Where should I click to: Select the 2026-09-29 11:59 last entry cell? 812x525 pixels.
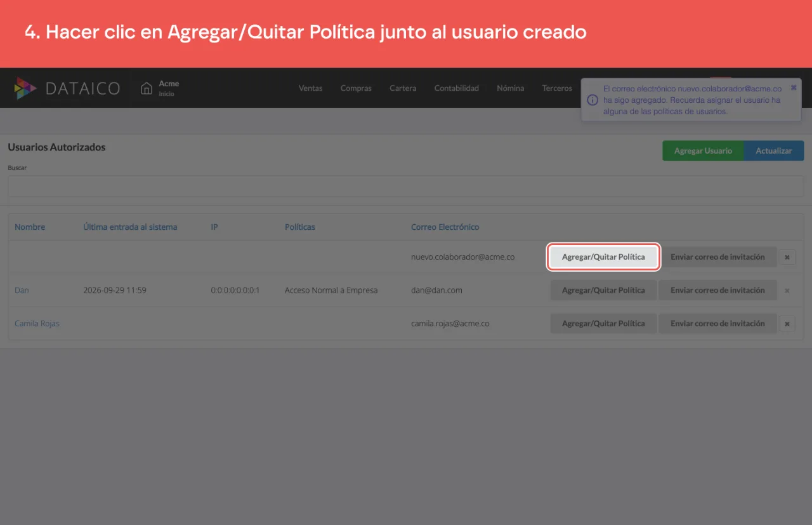coord(115,290)
